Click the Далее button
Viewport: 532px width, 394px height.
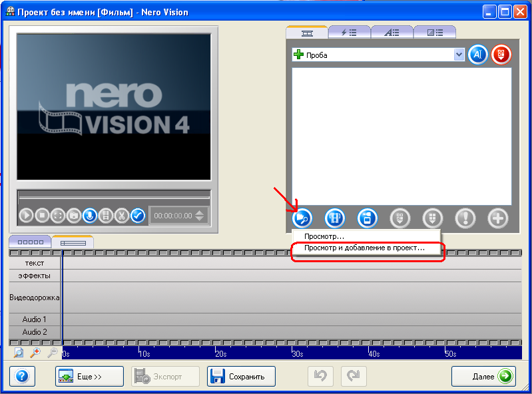click(483, 376)
